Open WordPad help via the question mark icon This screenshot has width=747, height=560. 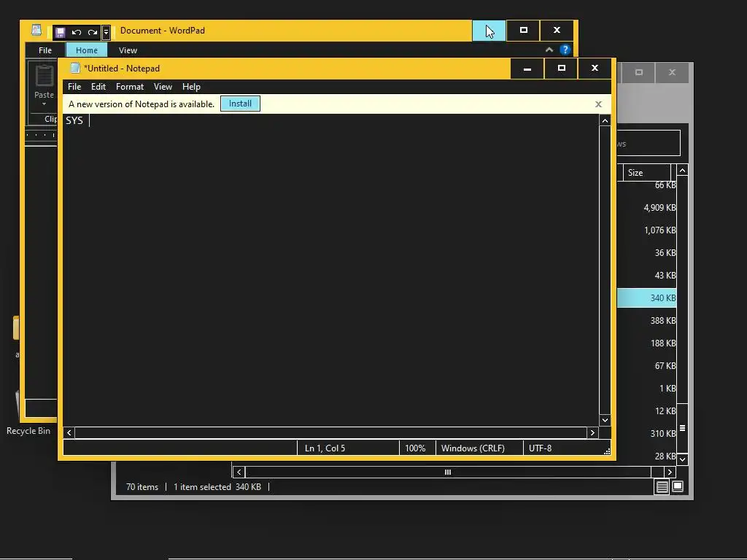(x=565, y=50)
